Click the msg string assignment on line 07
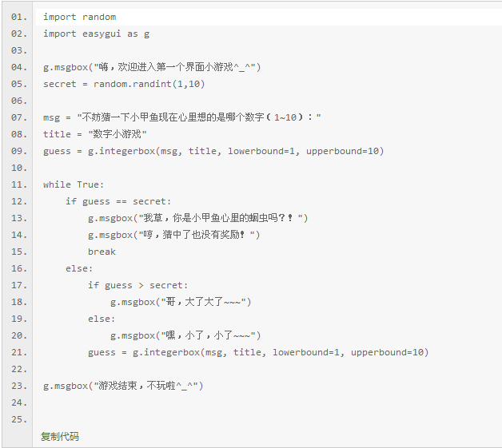 181,117
